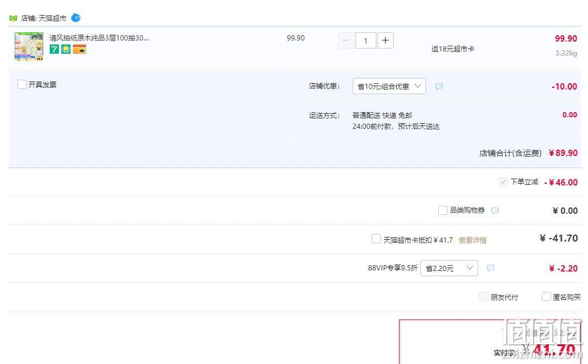Open the 省10元:组合优惠 store discount dropdown
The image size is (588, 364).
pos(389,86)
